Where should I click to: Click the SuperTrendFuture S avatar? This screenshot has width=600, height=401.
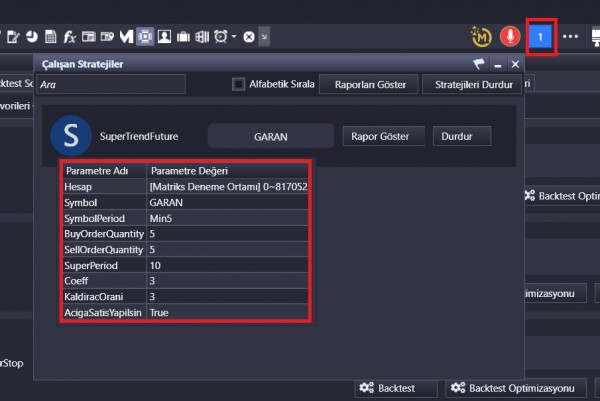click(71, 136)
